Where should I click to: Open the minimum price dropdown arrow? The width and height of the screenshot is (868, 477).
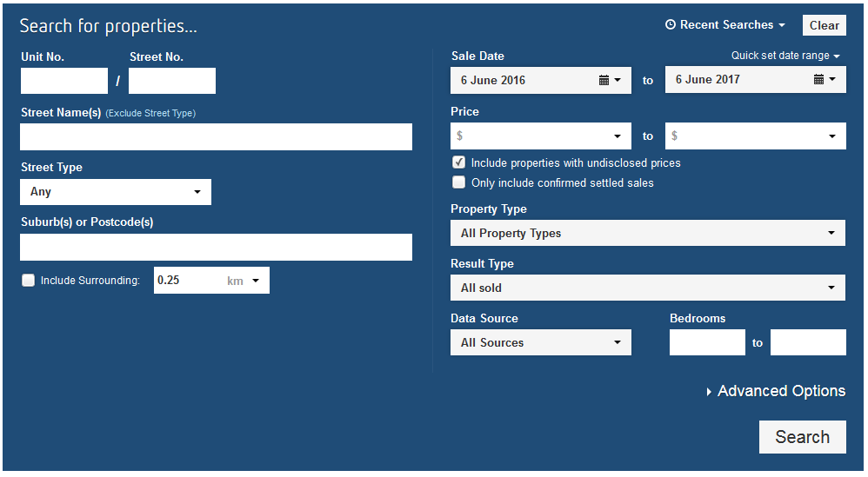click(x=618, y=136)
